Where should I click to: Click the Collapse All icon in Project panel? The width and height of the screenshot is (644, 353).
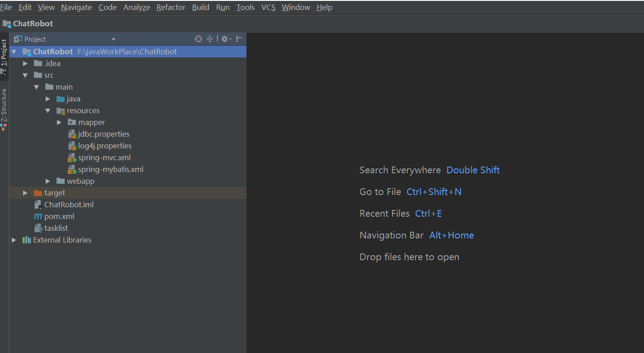click(x=210, y=39)
